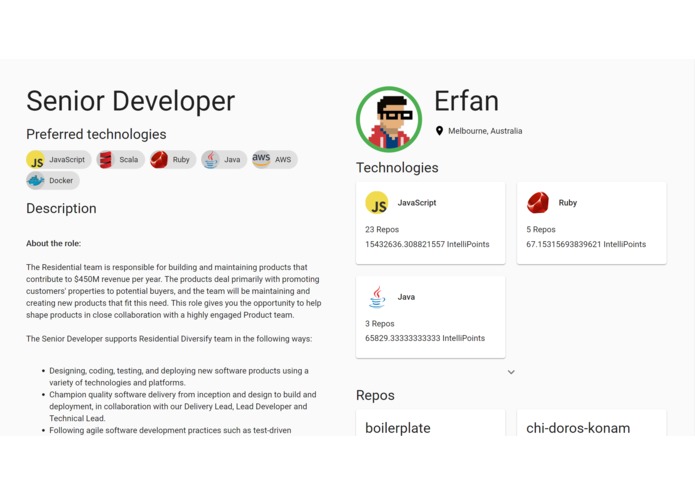Click the ruby gem icon in Ruby card
The width and height of the screenshot is (695, 494).
click(x=538, y=203)
